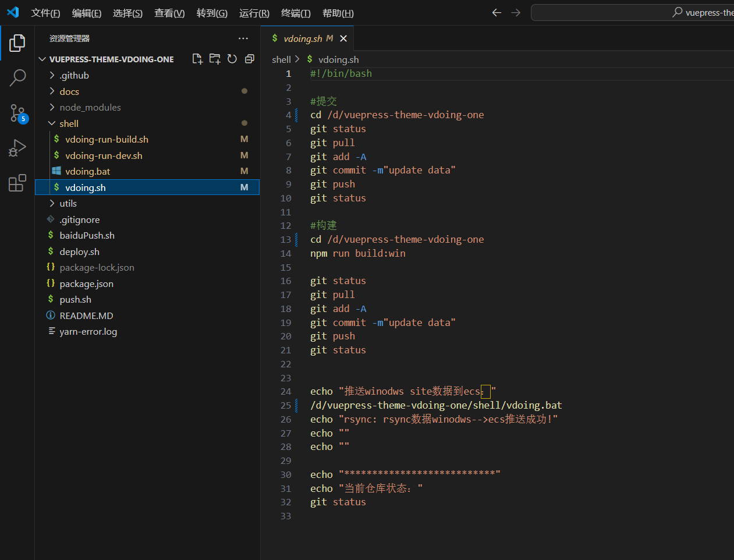Open the 转到(G) menu
Viewport: 734px width, 560px height.
tap(212, 13)
